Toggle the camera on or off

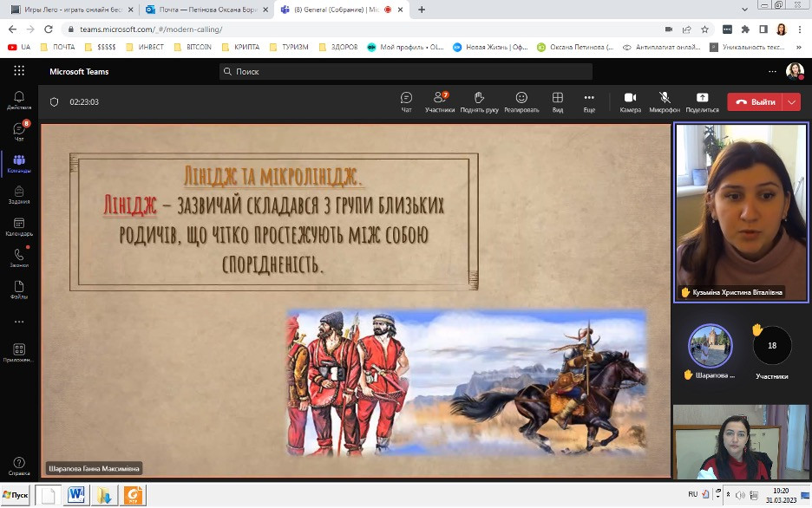(631, 101)
